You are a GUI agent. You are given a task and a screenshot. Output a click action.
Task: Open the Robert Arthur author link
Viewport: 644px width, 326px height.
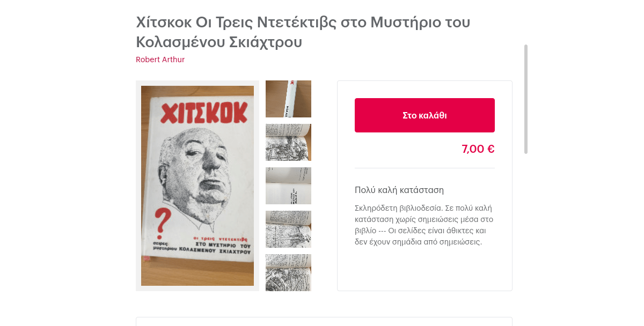(x=160, y=60)
